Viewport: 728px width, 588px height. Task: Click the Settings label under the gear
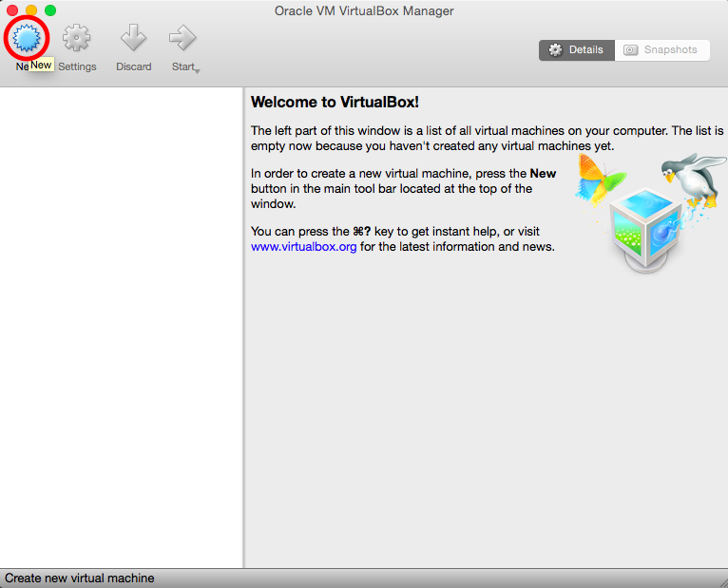pos(77,66)
